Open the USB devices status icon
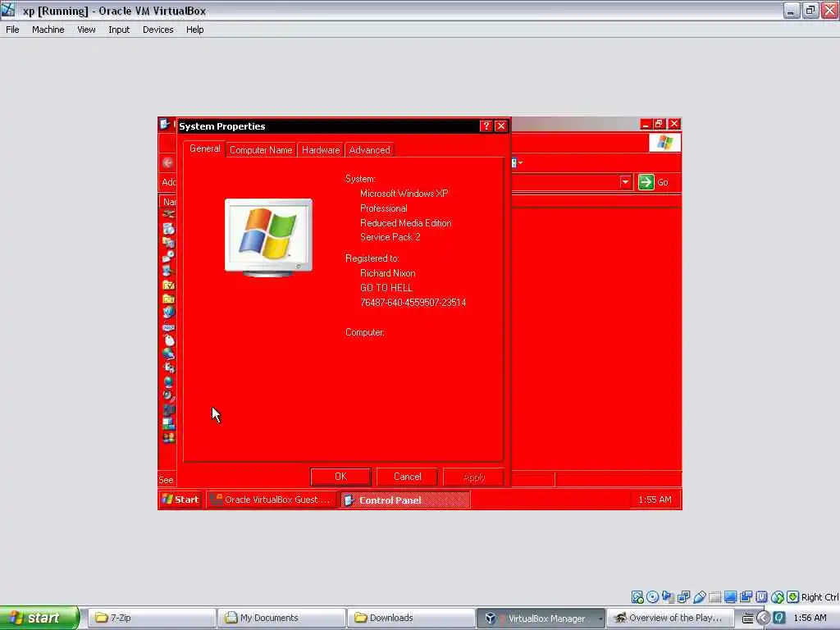Viewport: 840px width, 630px height. tap(699, 597)
